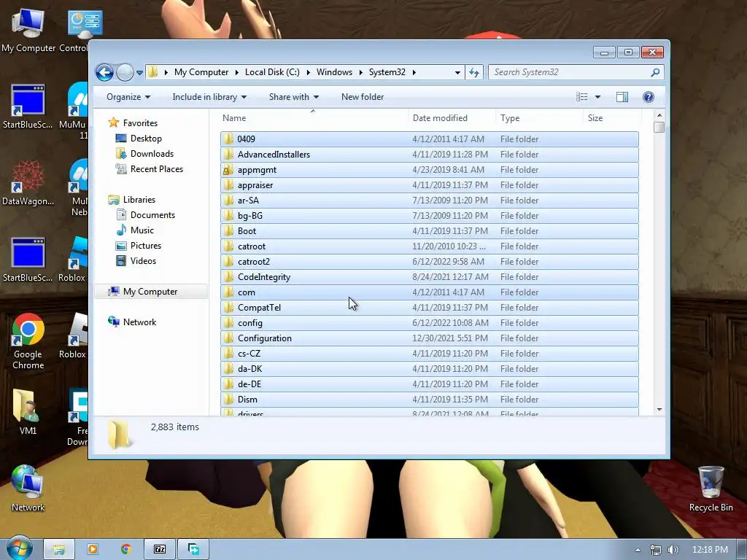The height and width of the screenshot is (560, 747).
Task: Expand the Windows breadcrumb arrow
Action: coord(360,72)
